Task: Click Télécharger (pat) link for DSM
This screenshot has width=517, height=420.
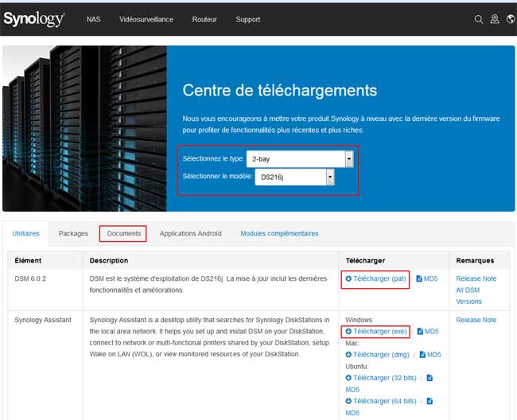Action: tap(376, 279)
